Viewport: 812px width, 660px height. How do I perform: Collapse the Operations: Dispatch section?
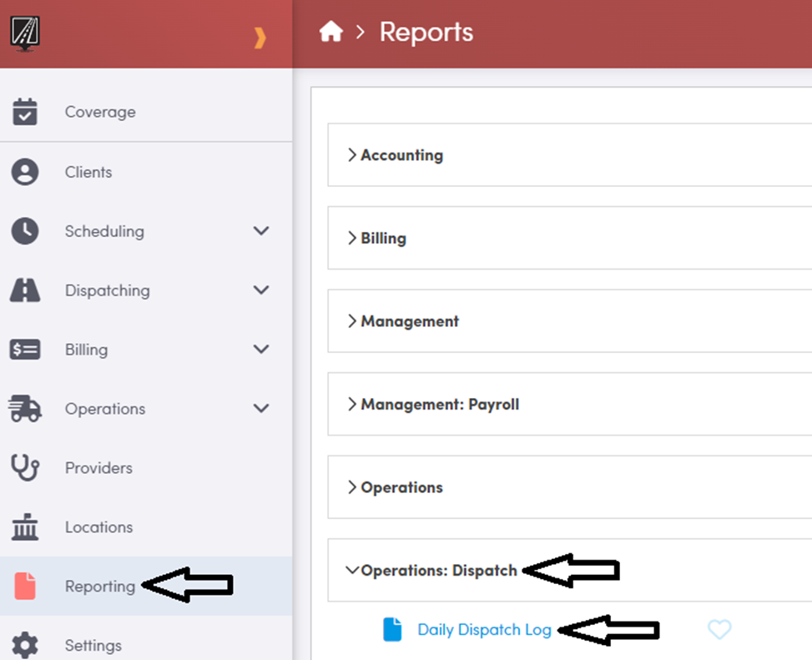pos(438,571)
